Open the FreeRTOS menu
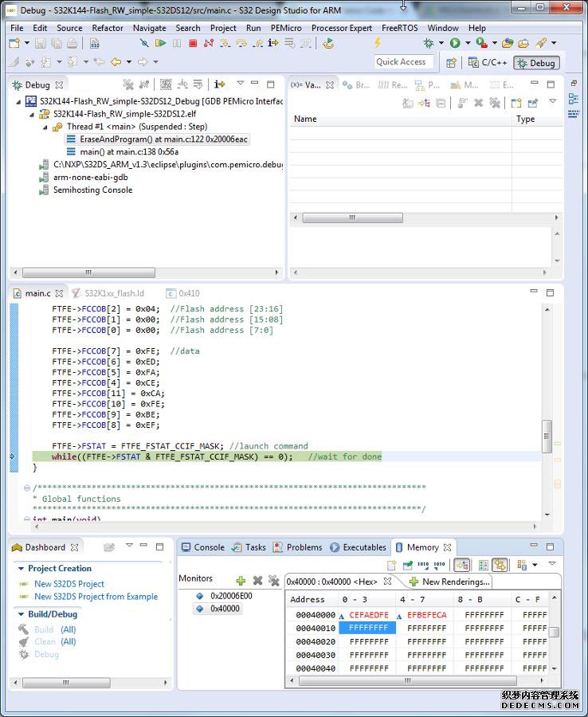This screenshot has height=717, width=588. pyautogui.click(x=400, y=28)
